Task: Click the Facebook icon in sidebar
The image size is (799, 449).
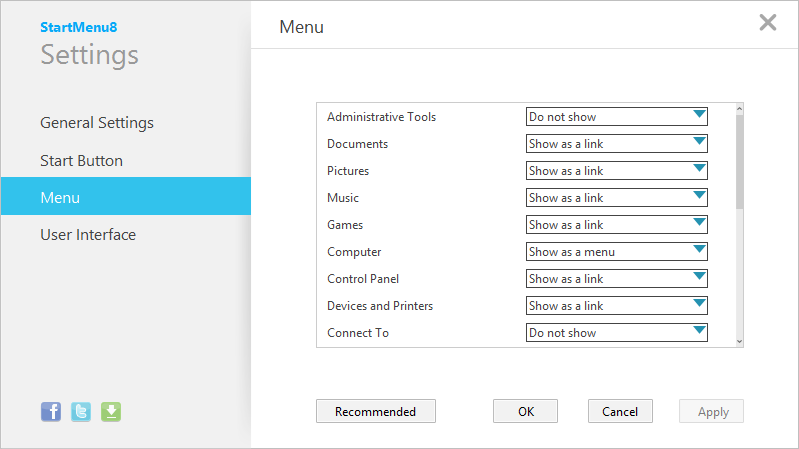Action: tap(50, 411)
